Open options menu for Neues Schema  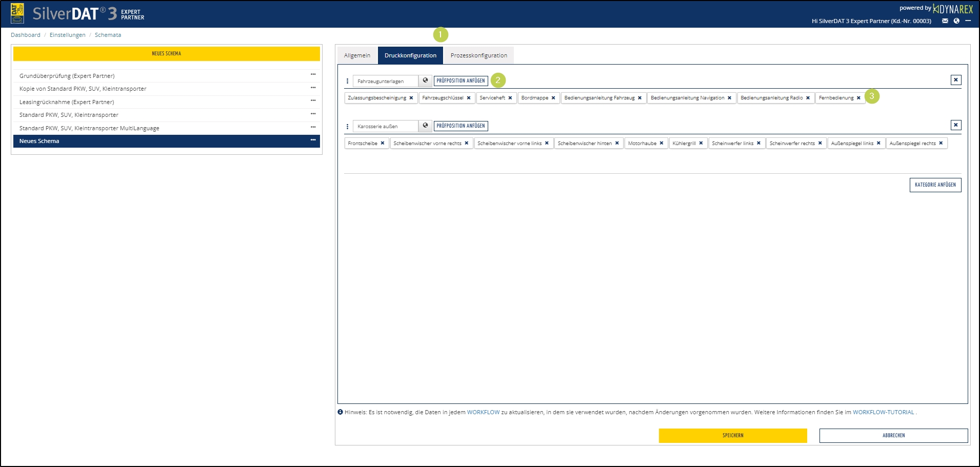(x=313, y=140)
